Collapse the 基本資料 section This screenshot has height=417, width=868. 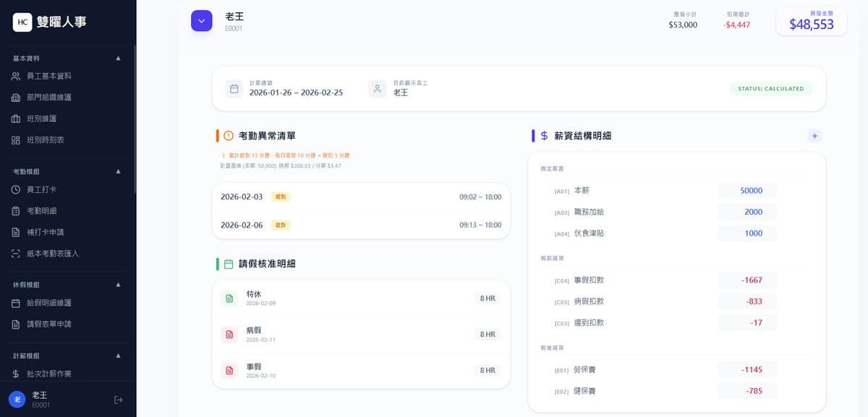click(x=120, y=58)
